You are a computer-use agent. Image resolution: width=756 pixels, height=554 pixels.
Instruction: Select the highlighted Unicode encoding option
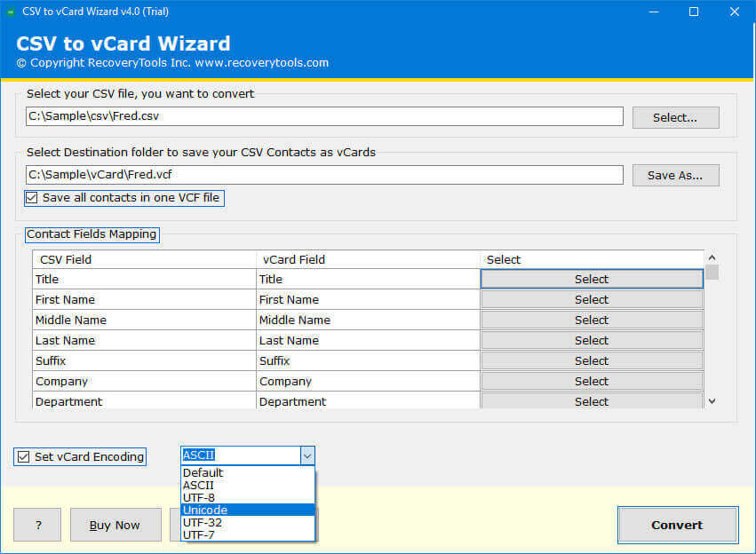tap(247, 510)
